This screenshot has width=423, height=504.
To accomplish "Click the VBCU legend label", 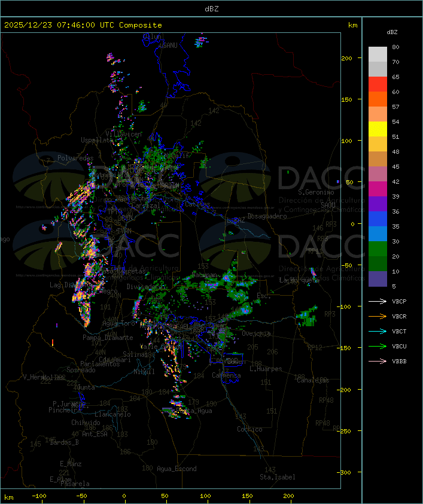I will (x=399, y=346).
